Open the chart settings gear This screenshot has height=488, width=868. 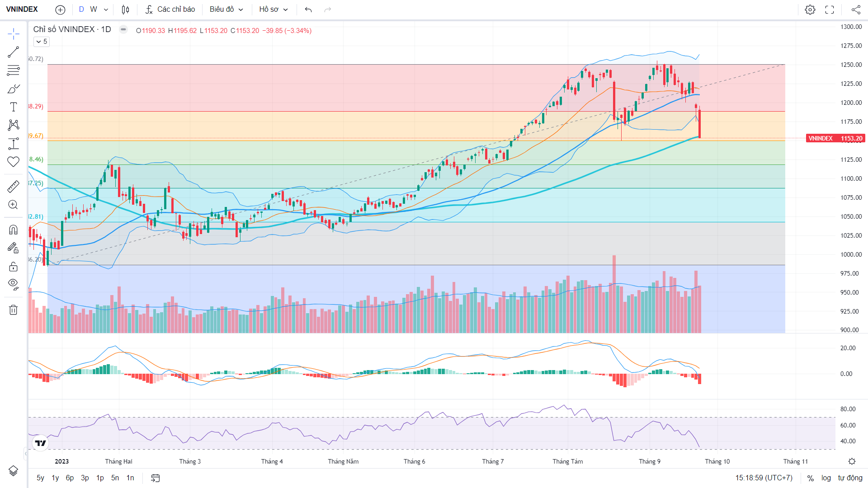810,9
